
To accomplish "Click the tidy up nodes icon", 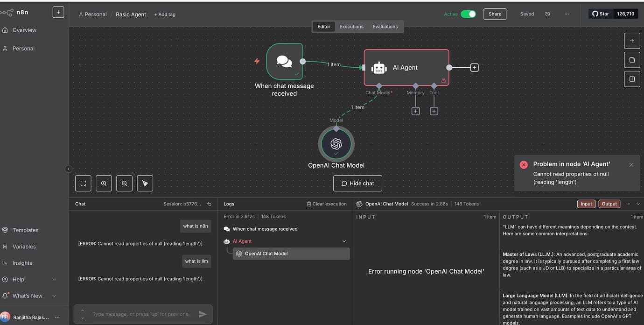I will coord(145,184).
